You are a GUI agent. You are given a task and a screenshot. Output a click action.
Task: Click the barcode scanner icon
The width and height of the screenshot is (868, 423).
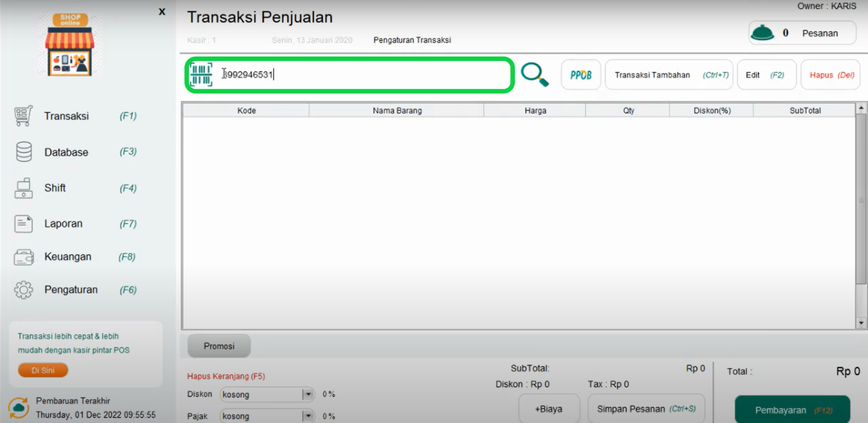(x=201, y=74)
